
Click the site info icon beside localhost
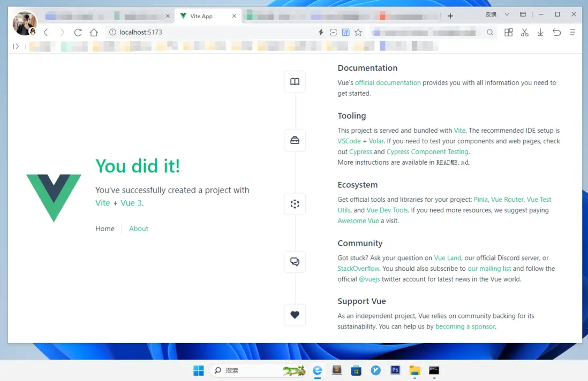coord(112,32)
